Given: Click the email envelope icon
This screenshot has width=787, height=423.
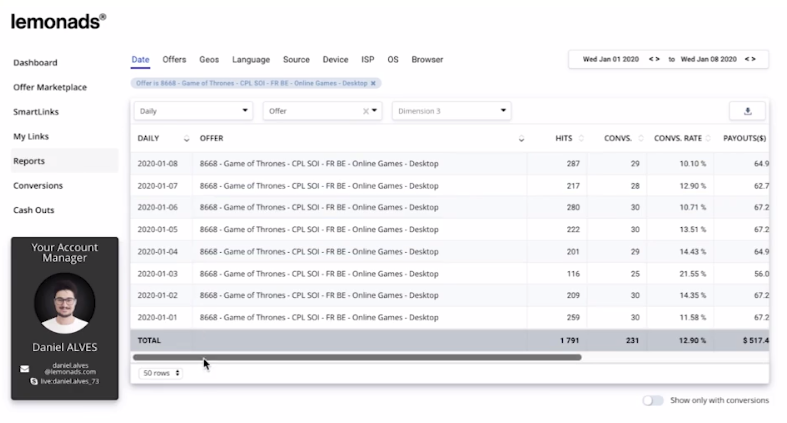Looking at the screenshot, I should tap(25, 369).
